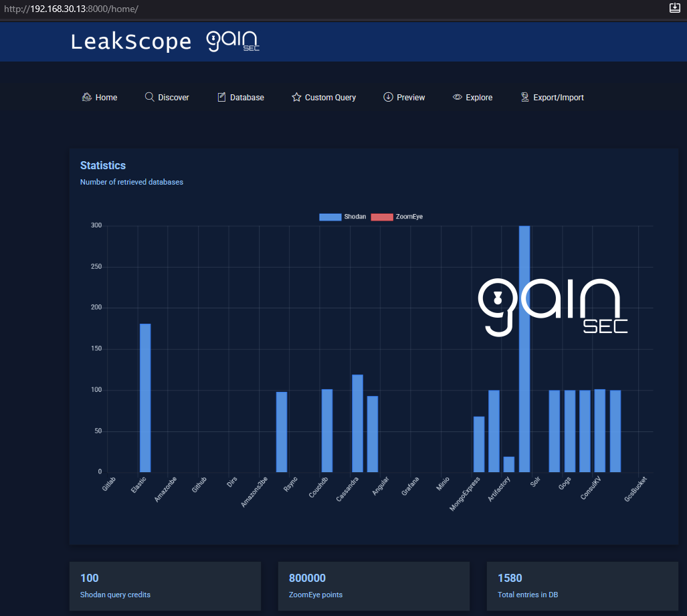Click the Database edit icon
Image resolution: width=687 pixels, height=616 pixels.
pos(222,97)
